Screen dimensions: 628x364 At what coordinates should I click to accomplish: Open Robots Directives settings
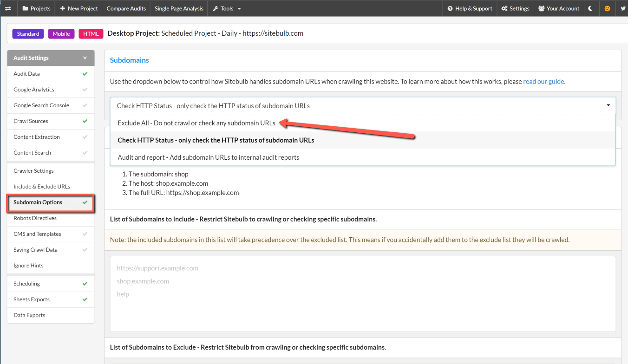[51, 218]
